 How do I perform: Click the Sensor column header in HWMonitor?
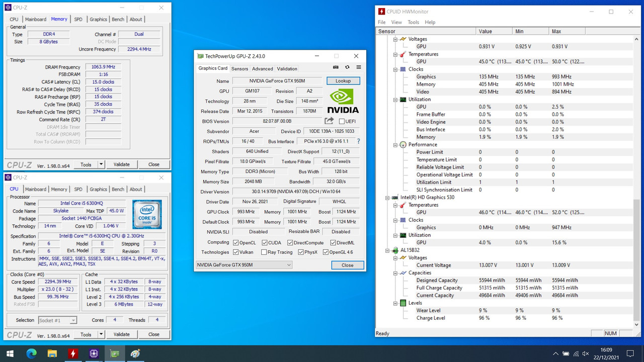pos(426,31)
